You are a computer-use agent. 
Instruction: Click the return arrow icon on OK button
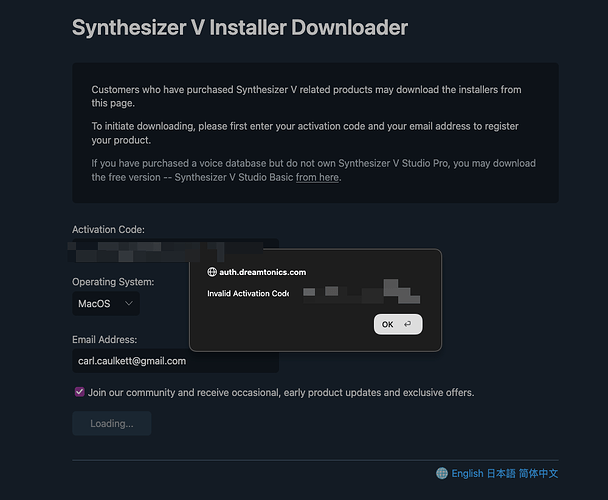pos(407,324)
